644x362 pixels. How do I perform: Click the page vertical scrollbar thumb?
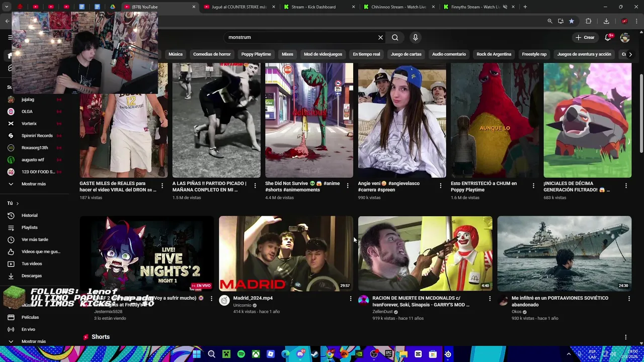click(x=641, y=113)
